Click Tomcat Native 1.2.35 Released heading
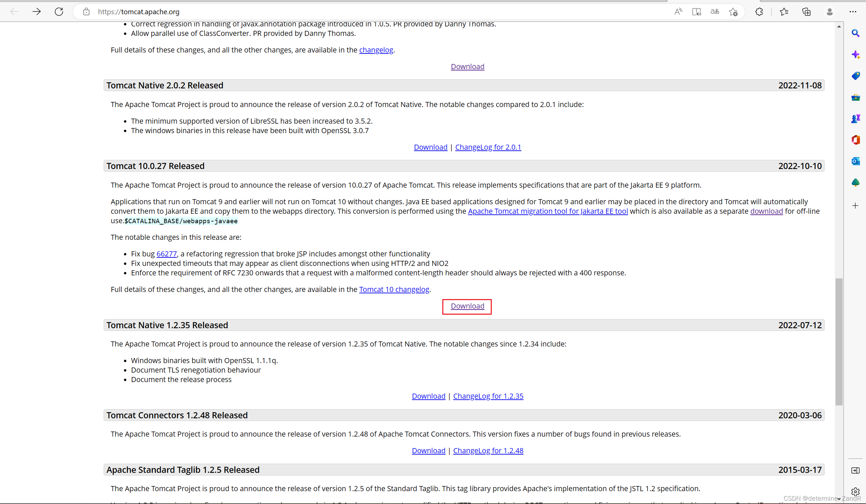Screen dimensions: 866x504 pos(167,325)
